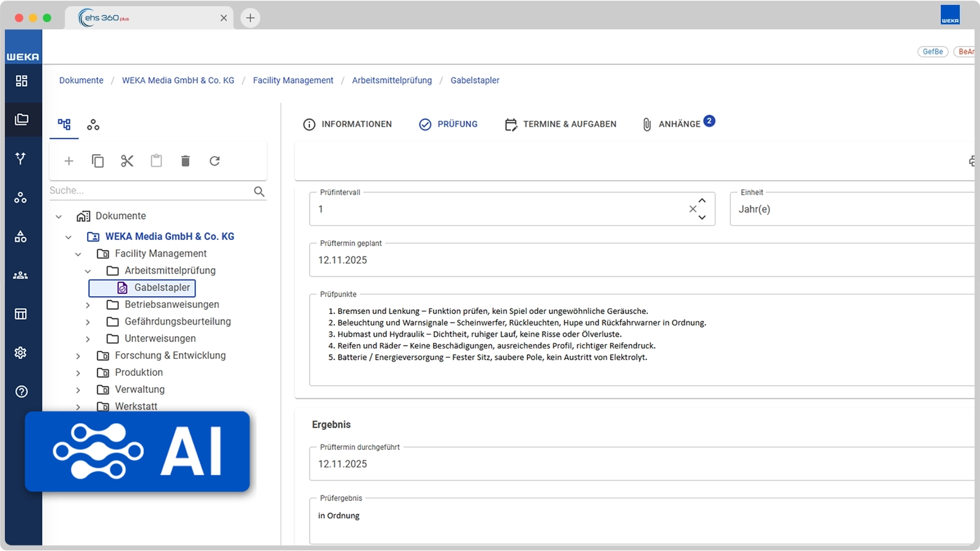980x551 pixels.
Task: Cut the selected document with scissors
Action: click(x=127, y=161)
